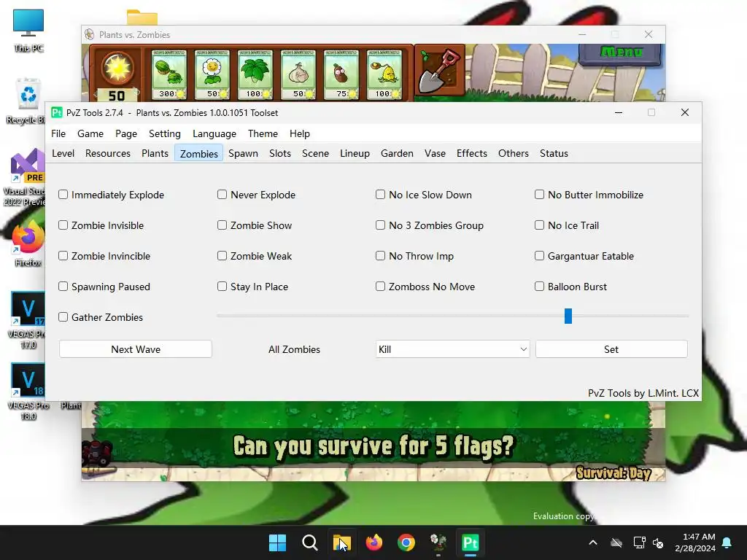
Task: Toggle Spawning Paused checkbox
Action: tap(63, 286)
